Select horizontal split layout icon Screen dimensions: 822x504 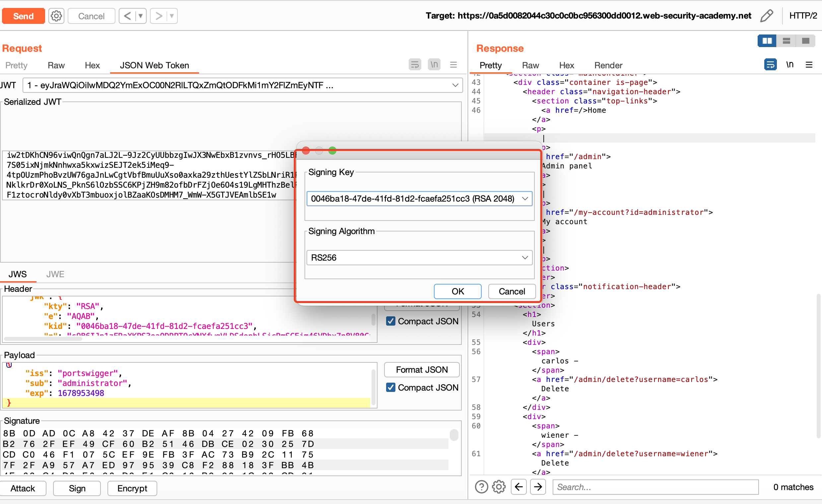786,41
